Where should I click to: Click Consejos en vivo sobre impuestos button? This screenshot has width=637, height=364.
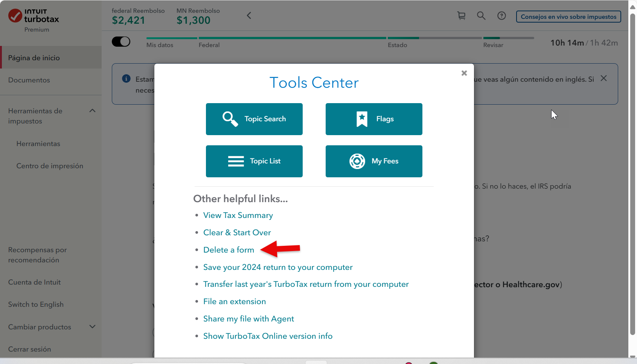[x=568, y=17]
